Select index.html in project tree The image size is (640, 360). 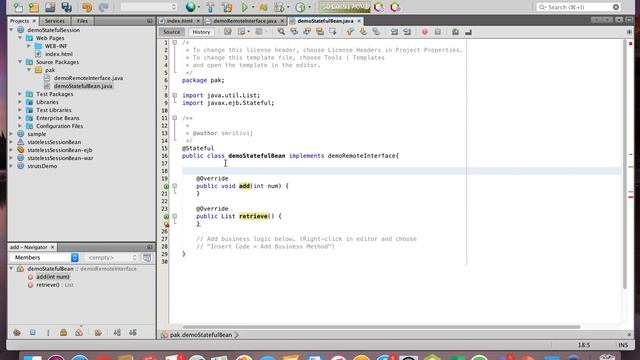(x=59, y=54)
